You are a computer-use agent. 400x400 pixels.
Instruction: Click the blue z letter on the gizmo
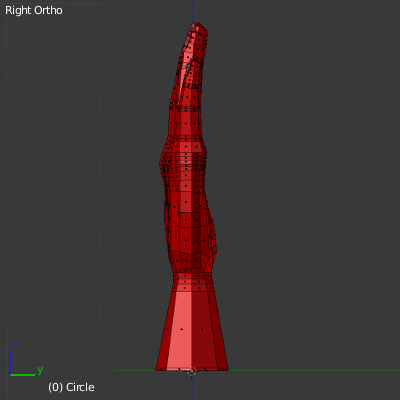coord(15,345)
